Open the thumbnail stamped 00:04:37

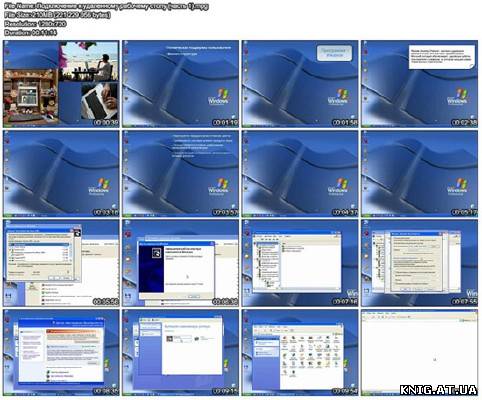point(300,174)
